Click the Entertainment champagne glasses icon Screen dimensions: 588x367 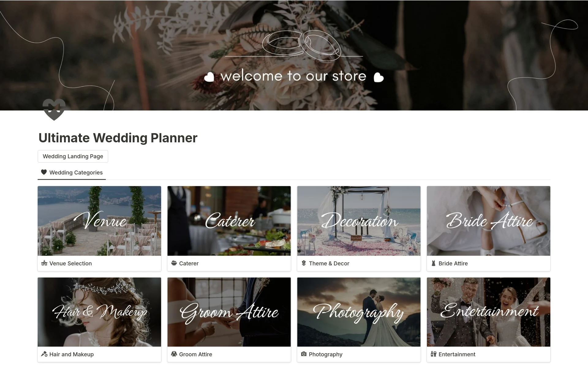(433, 354)
